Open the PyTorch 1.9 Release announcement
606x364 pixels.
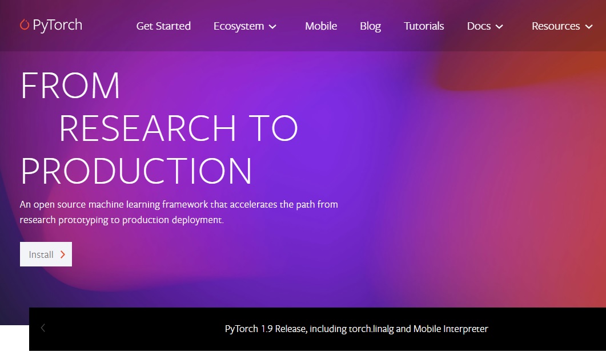[356, 329]
